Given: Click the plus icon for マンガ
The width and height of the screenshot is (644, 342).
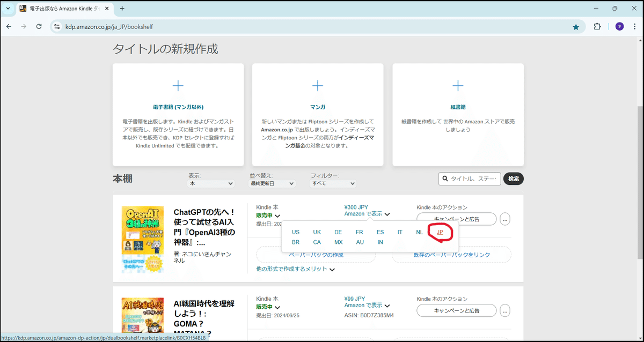Looking at the screenshot, I should click(x=318, y=85).
